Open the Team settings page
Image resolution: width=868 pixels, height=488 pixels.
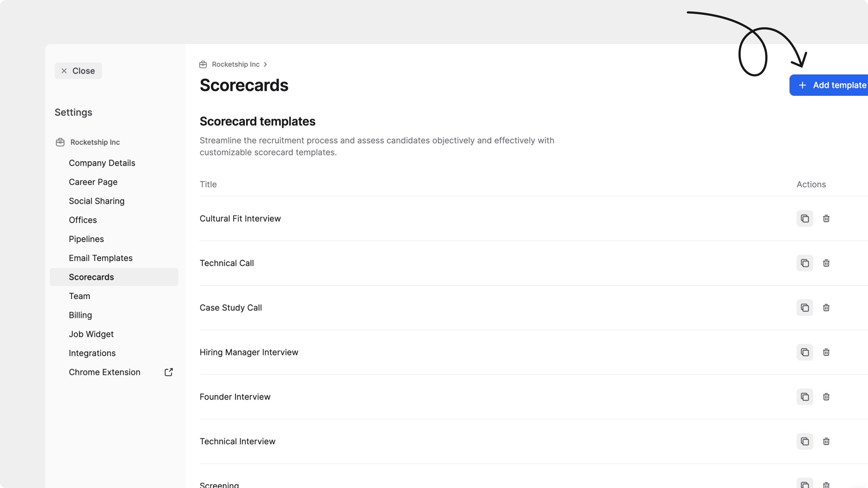tap(79, 296)
